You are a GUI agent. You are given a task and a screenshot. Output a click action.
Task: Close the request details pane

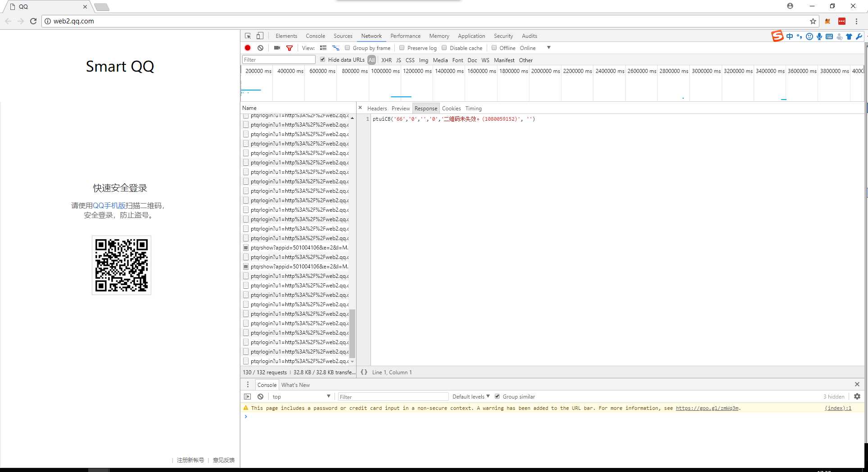click(360, 108)
